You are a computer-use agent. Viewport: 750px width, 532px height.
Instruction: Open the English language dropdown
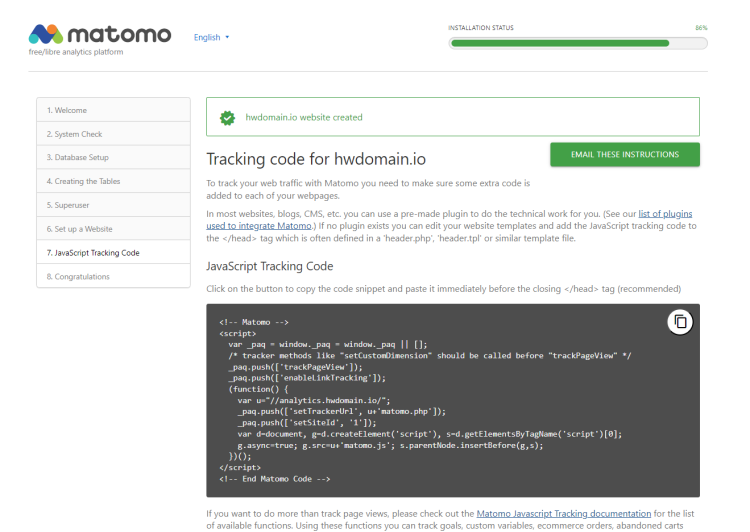tap(211, 37)
